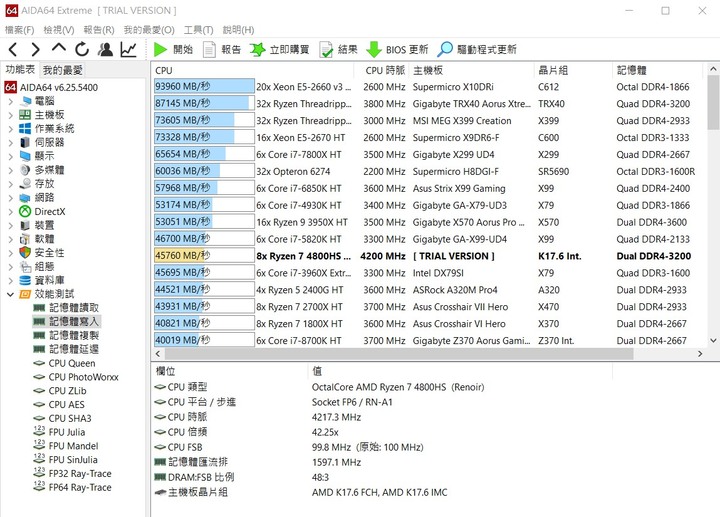Open the 檢視(V) menu
Screen dimensions: 720x517
point(59,30)
